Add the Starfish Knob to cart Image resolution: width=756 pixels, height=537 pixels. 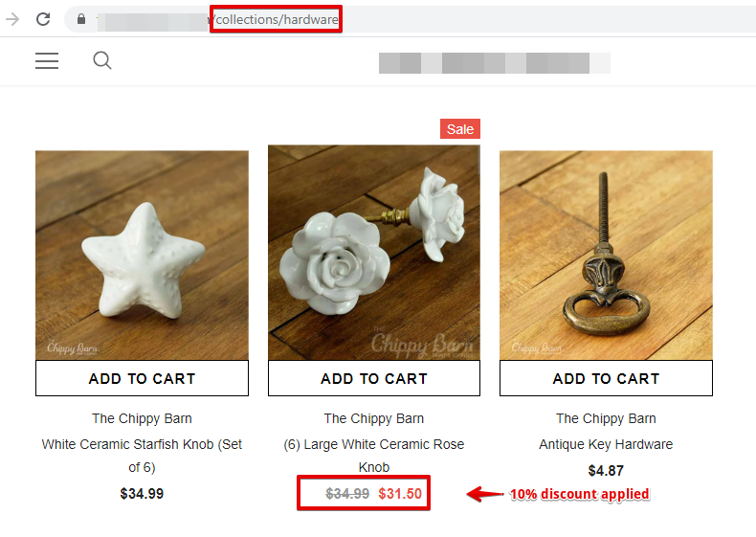click(x=143, y=378)
